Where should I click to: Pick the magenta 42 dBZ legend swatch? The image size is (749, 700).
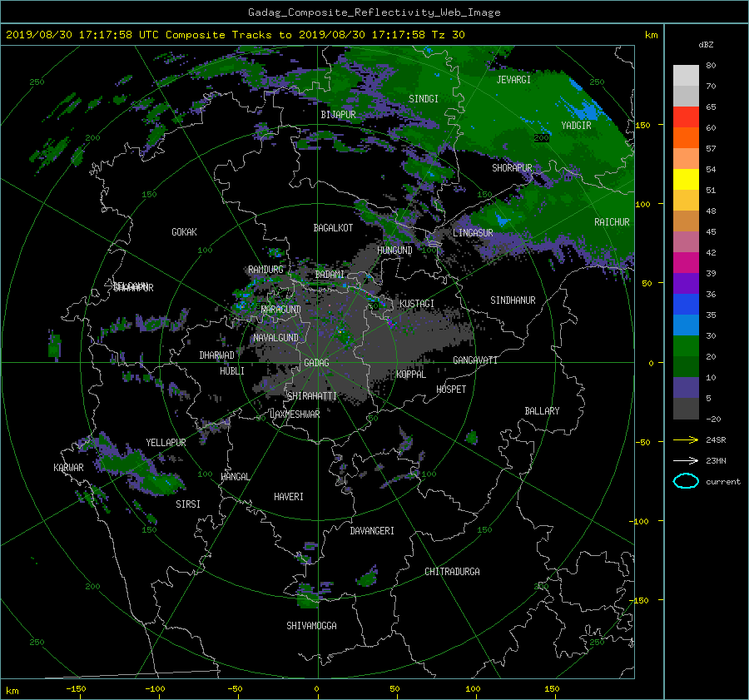coord(686,262)
